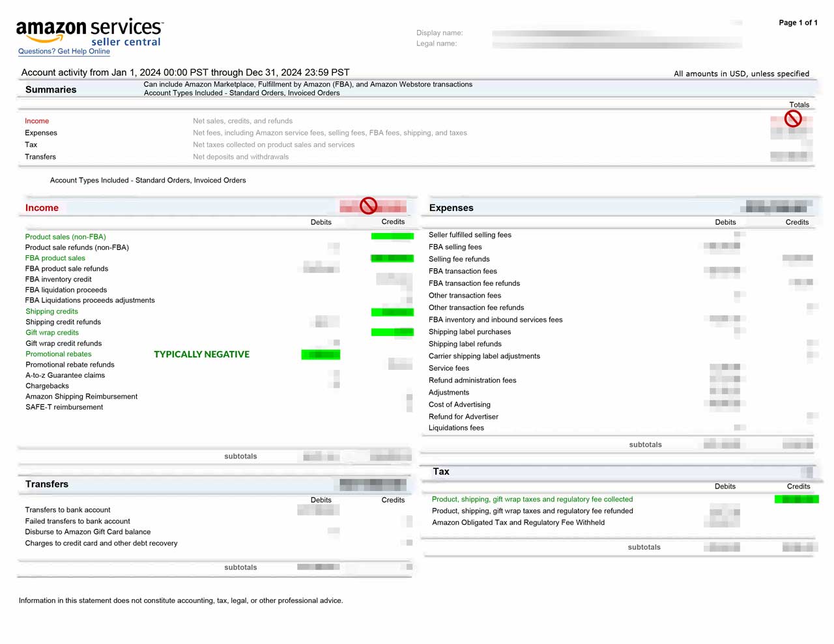This screenshot has height=644, width=834.
Task: Click the Amazon Services Seller Central logo
Action: 89,32
